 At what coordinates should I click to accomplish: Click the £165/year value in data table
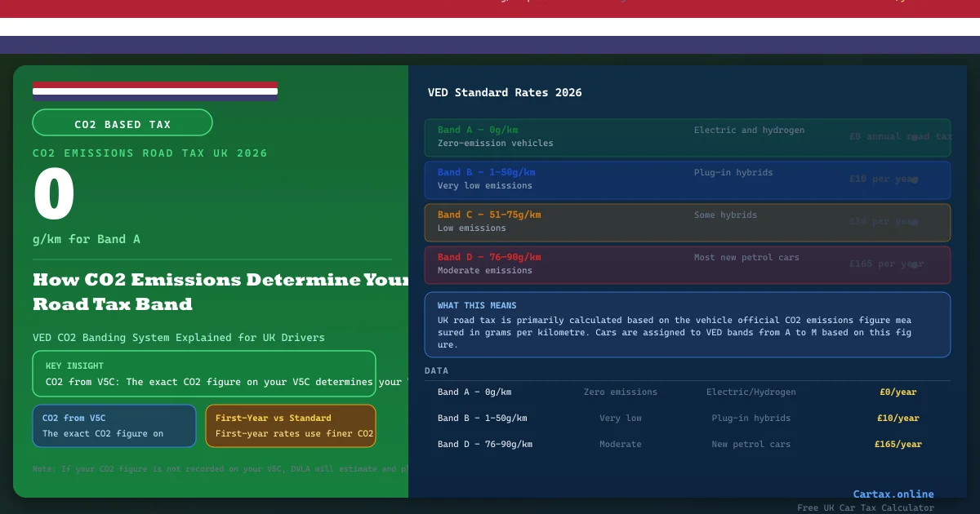point(898,445)
